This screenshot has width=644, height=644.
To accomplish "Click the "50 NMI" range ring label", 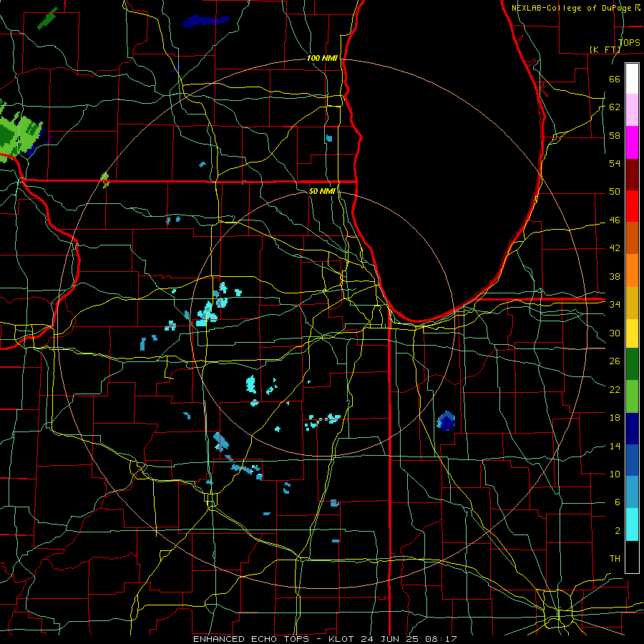I will coord(322,191).
